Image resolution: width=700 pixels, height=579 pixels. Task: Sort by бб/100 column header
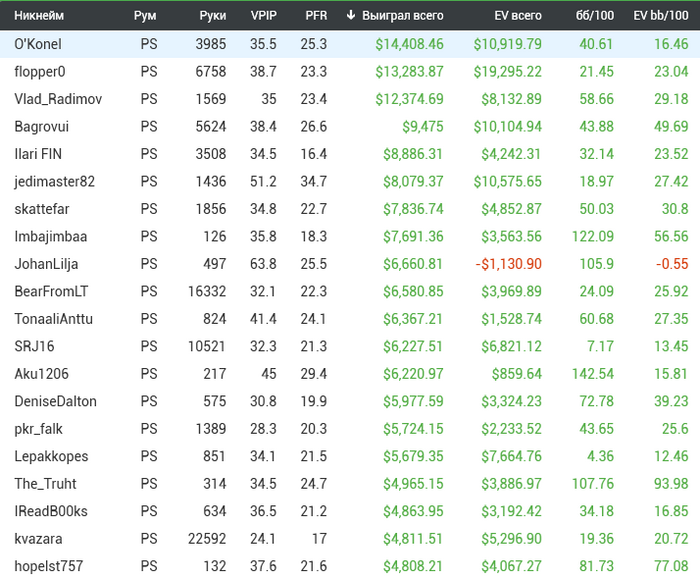(595, 16)
